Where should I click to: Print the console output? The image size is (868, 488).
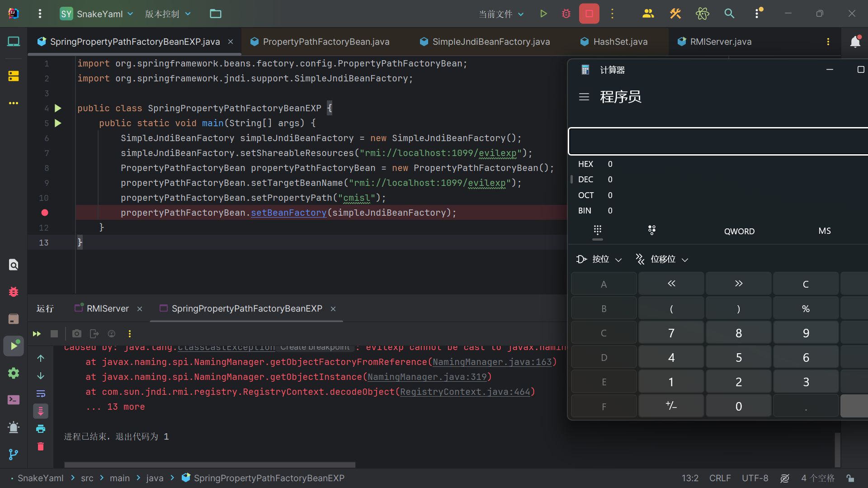tap(41, 429)
